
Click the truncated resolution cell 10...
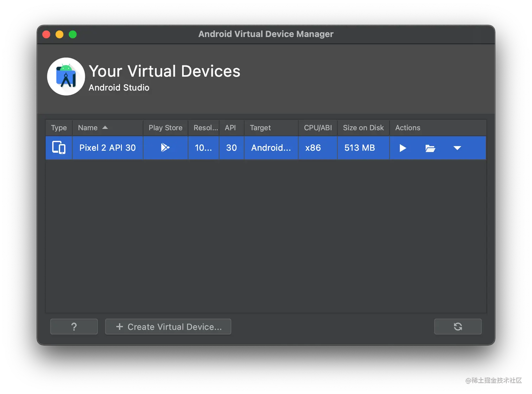click(204, 148)
